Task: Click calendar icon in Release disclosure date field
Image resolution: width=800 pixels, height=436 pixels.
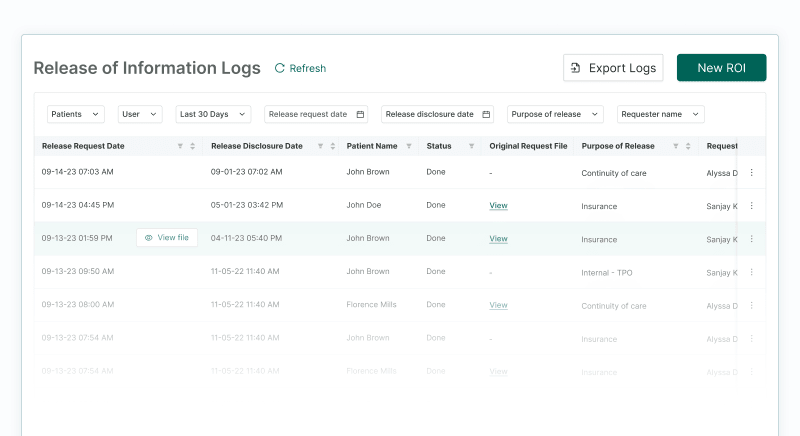Action: pos(486,114)
